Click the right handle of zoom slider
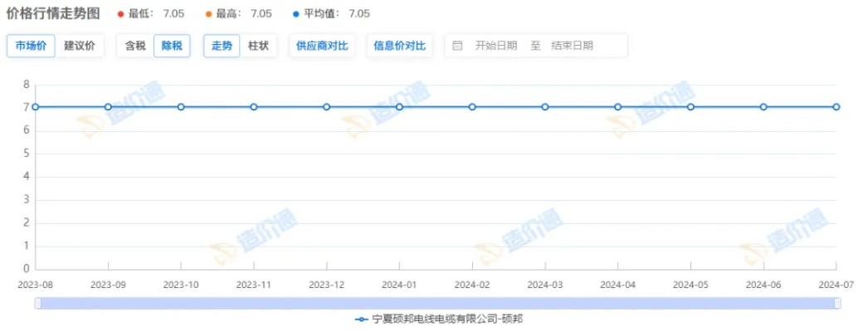The width and height of the screenshot is (868, 332). coord(836,304)
